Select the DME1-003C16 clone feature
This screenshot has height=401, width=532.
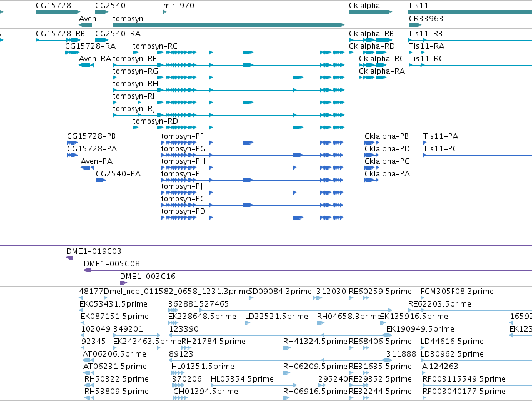pyautogui.click(x=326, y=283)
